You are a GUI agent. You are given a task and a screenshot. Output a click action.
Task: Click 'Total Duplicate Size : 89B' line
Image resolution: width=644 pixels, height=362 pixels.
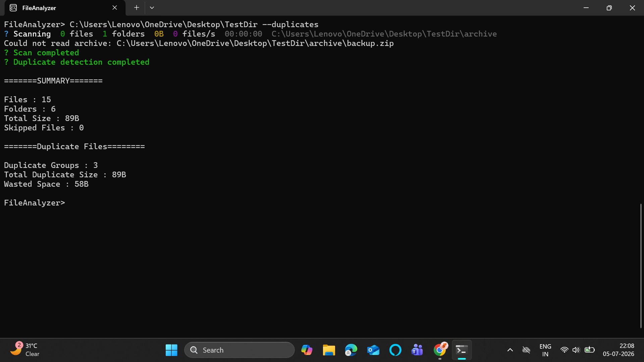[65, 175]
